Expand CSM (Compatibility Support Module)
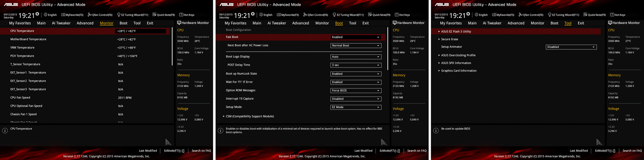Image resolution: width=644 pixels, height=160 pixels. click(x=250, y=116)
